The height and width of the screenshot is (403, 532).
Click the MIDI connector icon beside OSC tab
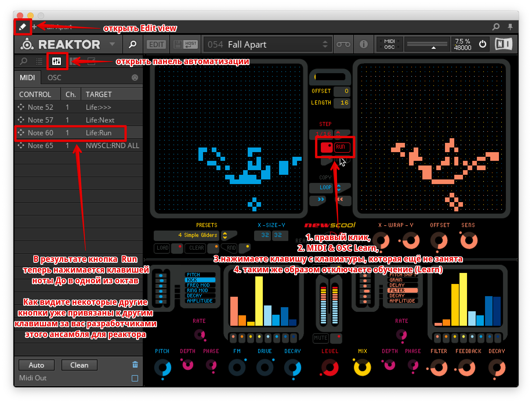tap(135, 78)
